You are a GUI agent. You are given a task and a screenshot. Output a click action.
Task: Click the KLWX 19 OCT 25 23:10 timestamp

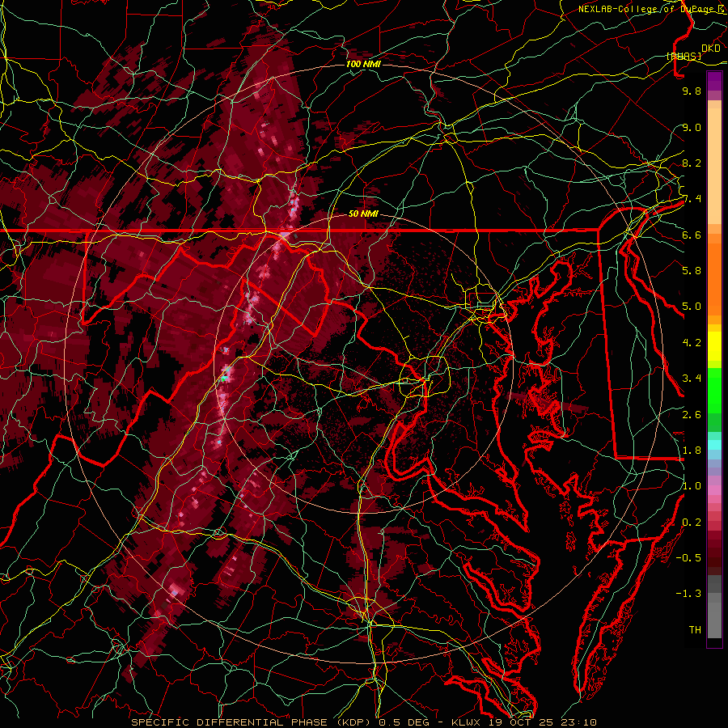523,722
